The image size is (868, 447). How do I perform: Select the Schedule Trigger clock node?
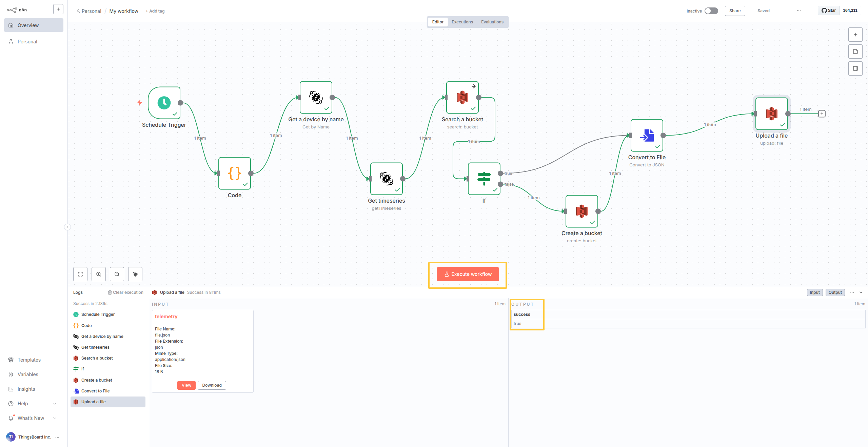[164, 103]
